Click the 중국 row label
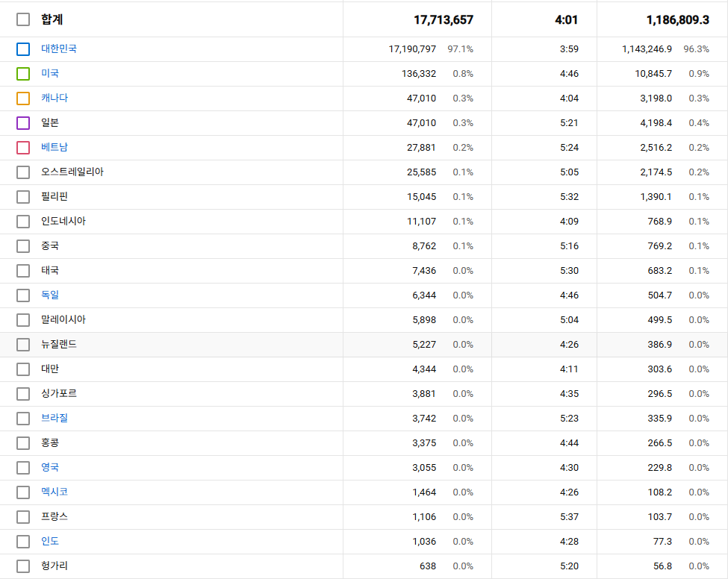This screenshot has height=579, width=728. [50, 245]
